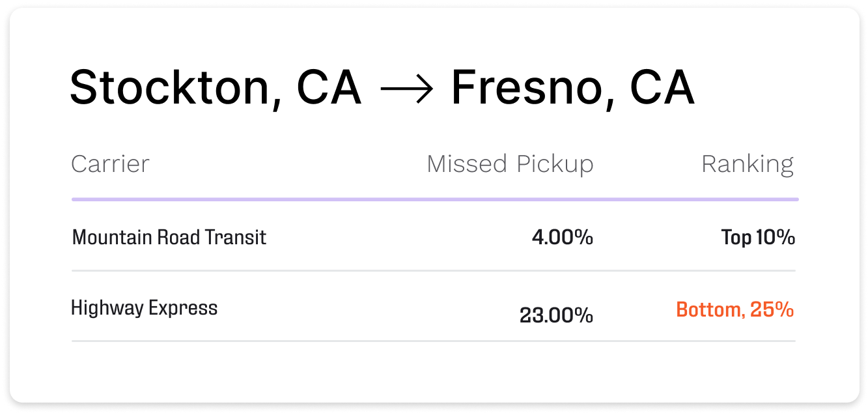Select the Carrier column header

point(110,164)
